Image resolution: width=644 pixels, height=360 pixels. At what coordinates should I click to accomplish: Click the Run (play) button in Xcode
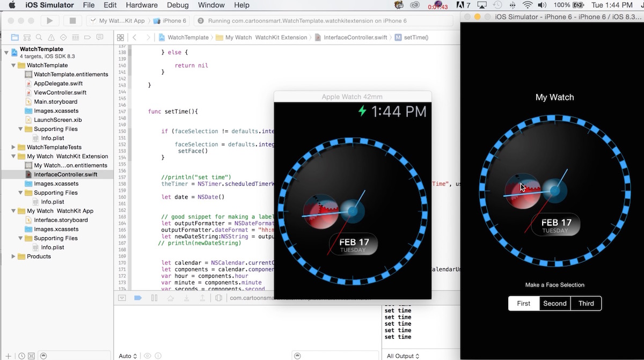pos(49,21)
